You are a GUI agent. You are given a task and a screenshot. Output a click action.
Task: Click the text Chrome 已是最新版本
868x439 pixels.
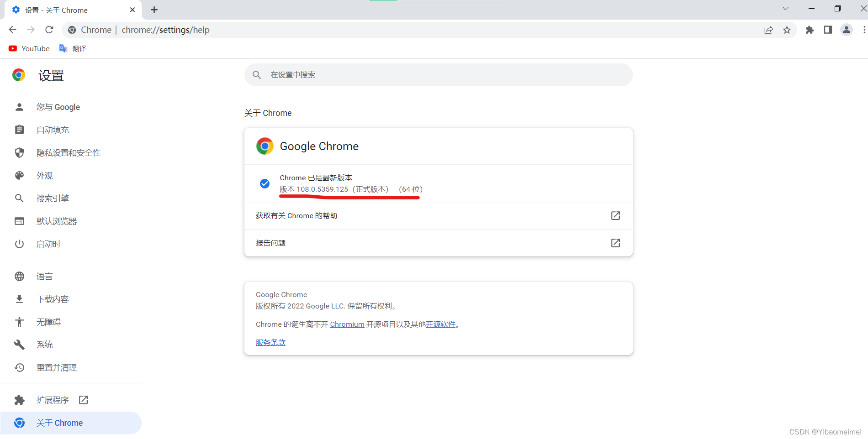click(x=316, y=178)
